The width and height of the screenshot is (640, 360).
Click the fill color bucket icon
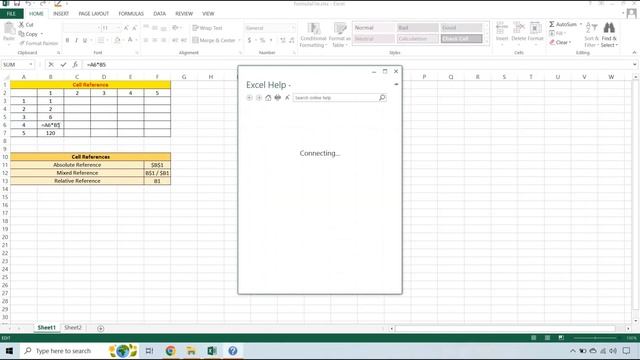coord(117,40)
